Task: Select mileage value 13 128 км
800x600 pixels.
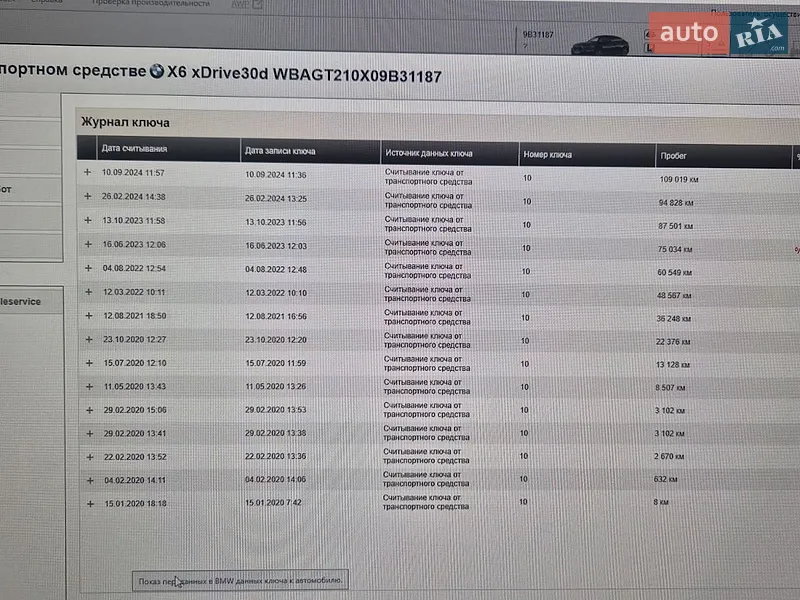Action: (x=672, y=365)
